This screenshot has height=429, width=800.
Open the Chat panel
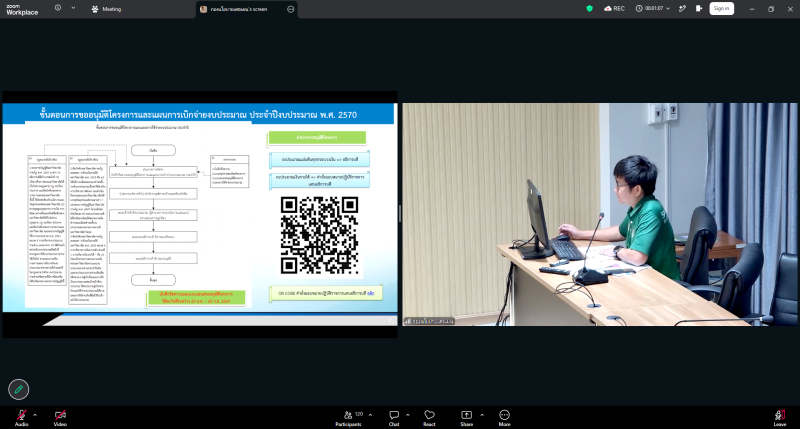point(394,417)
